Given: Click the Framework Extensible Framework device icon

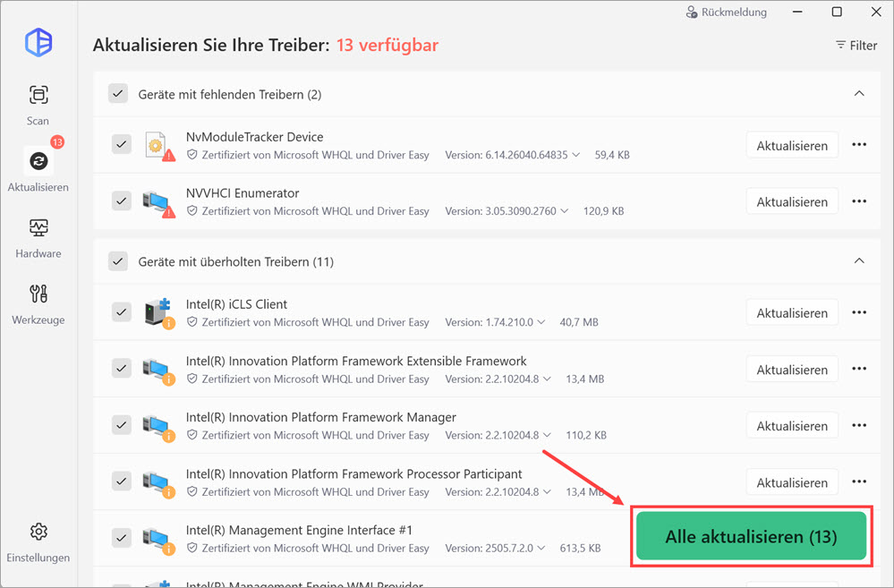Looking at the screenshot, I should (x=159, y=371).
